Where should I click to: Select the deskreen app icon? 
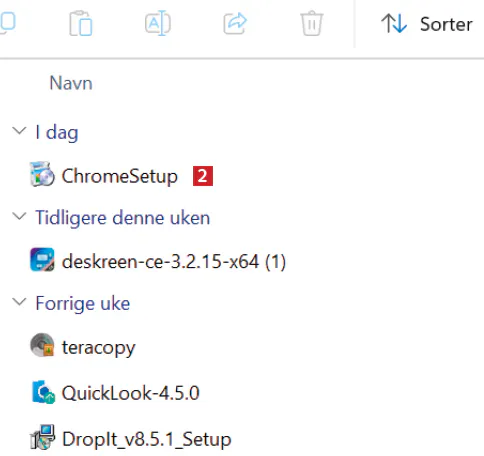(42, 260)
